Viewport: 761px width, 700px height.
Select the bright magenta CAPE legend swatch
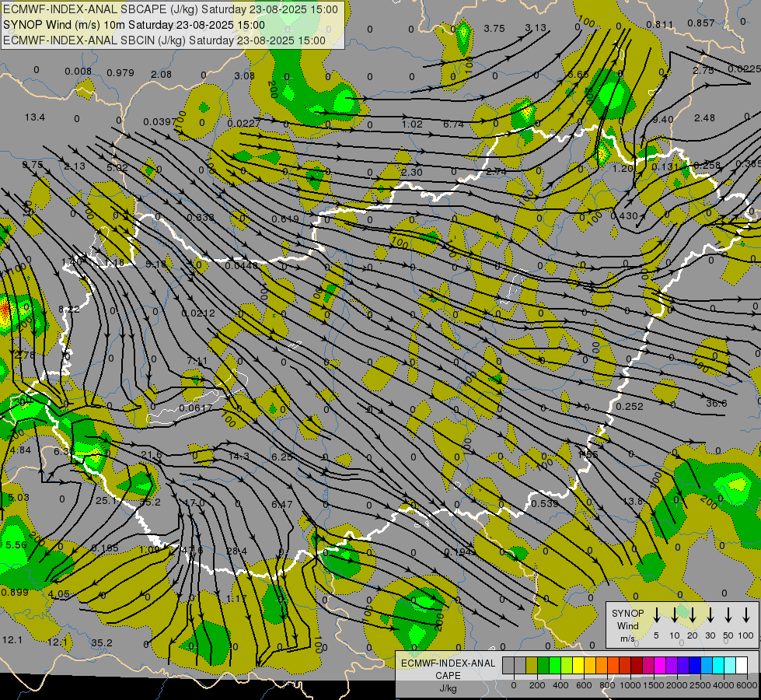660,666
